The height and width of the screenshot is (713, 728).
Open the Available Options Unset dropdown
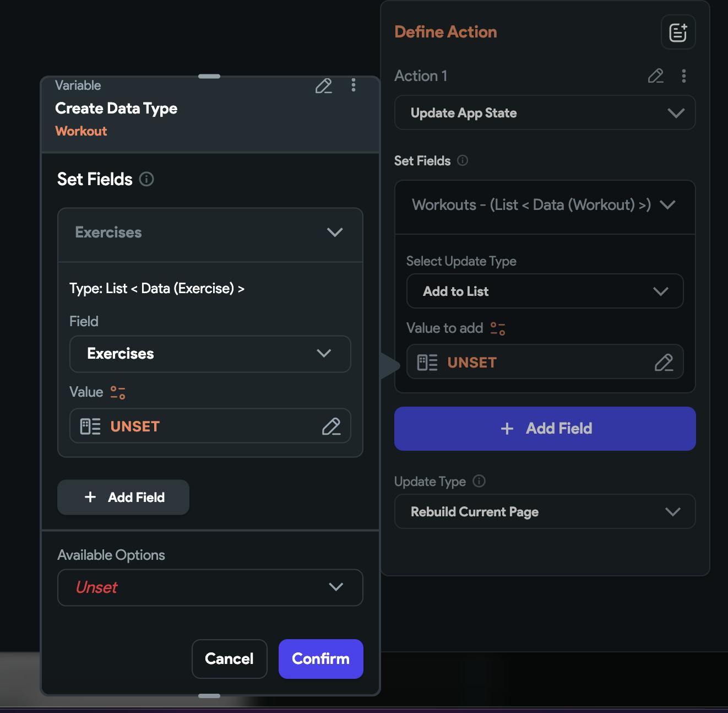(x=210, y=587)
